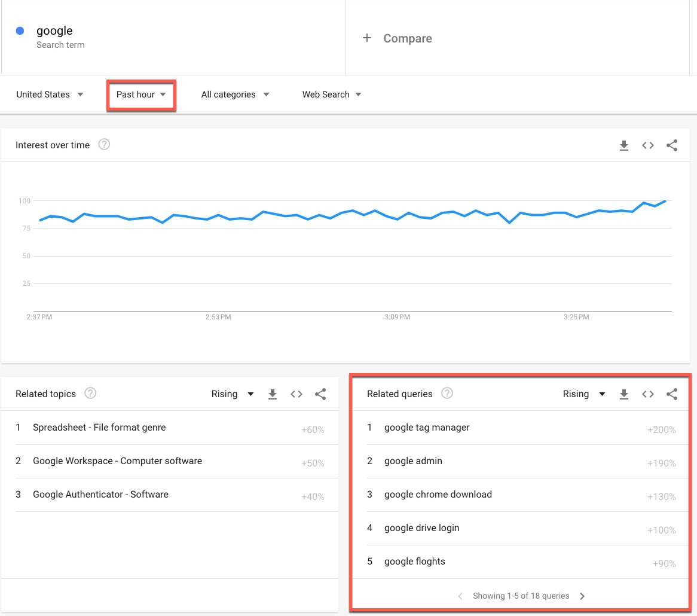Click the Showing 1-5 of 18 queries text
697x616 pixels.
point(521,596)
